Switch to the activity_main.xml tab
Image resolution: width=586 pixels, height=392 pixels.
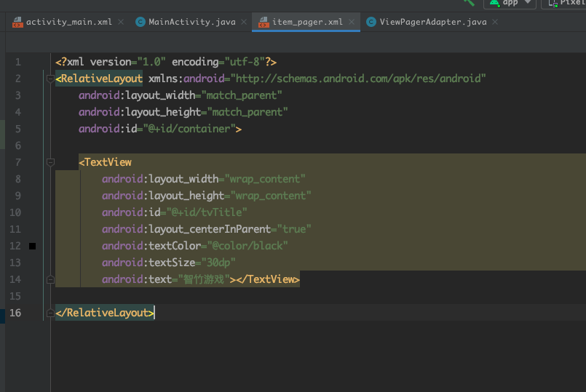coord(62,22)
